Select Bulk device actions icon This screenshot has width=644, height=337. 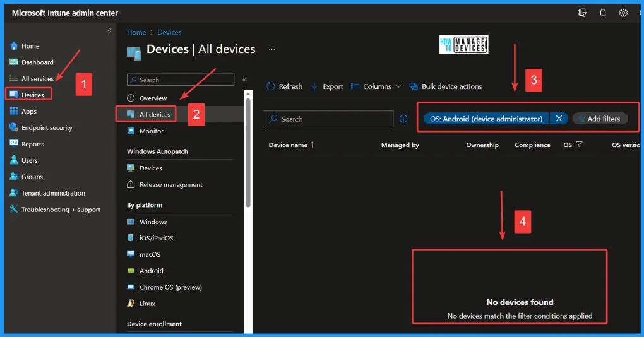pos(414,86)
